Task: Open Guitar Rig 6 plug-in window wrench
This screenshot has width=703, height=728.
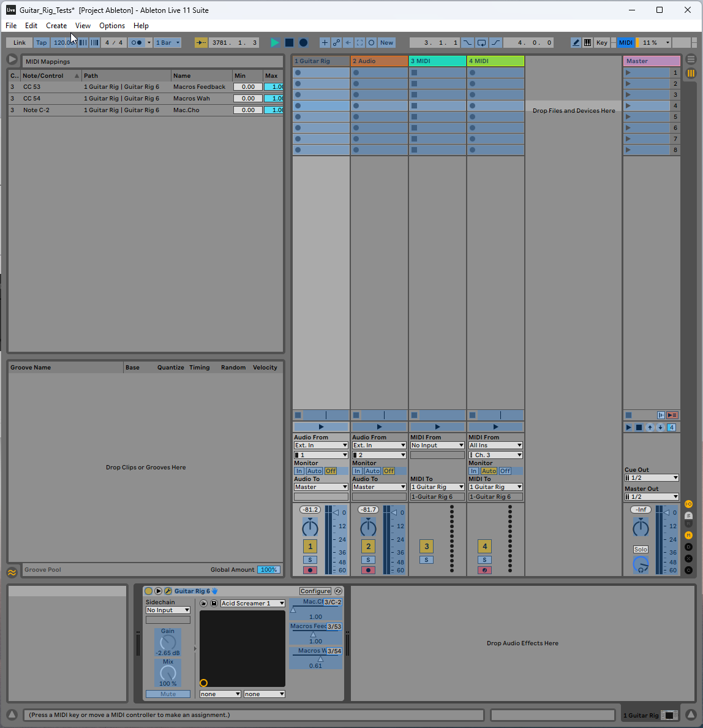Action: (x=168, y=591)
